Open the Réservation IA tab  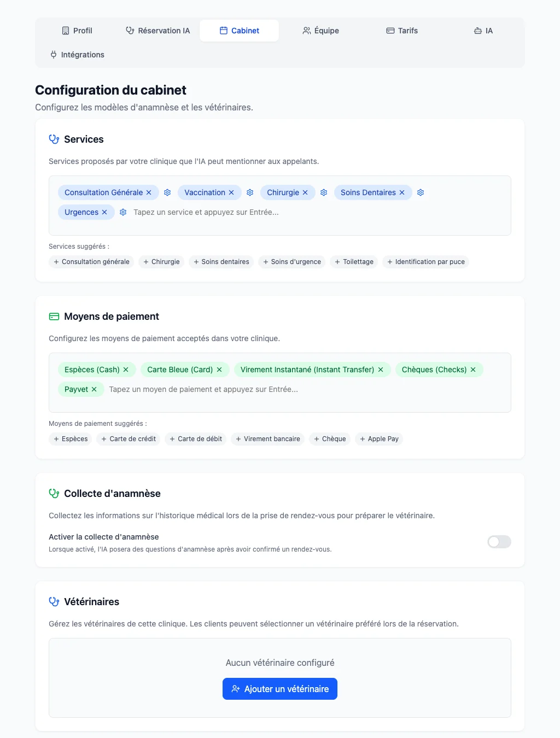[x=158, y=31]
